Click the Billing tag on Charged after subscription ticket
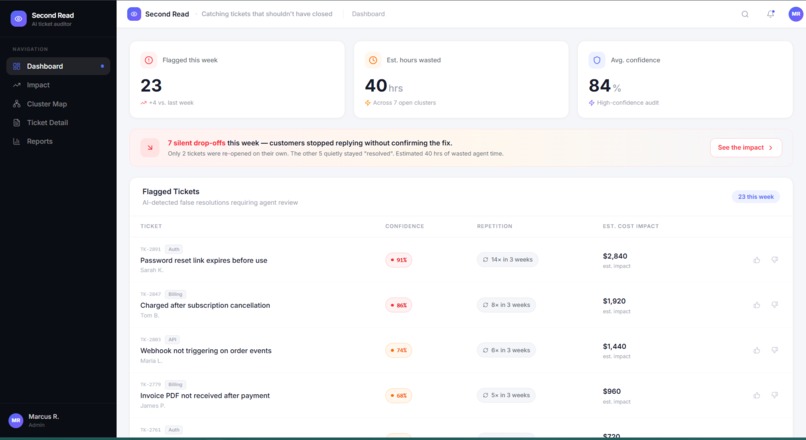The height and width of the screenshot is (440, 806). [x=175, y=295]
